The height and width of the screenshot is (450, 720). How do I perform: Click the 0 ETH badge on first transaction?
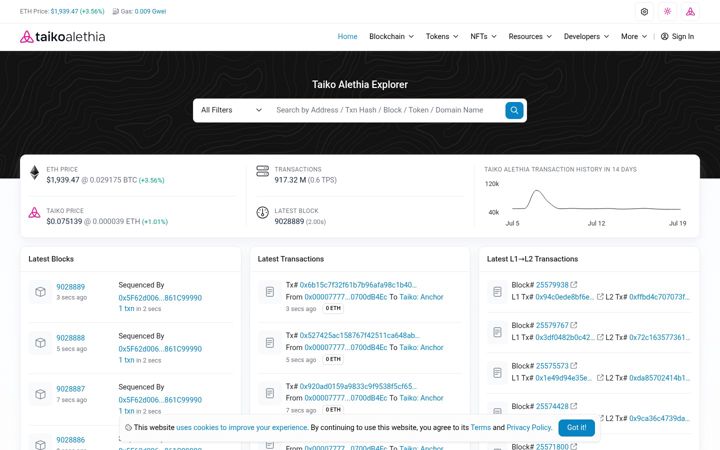click(x=333, y=308)
